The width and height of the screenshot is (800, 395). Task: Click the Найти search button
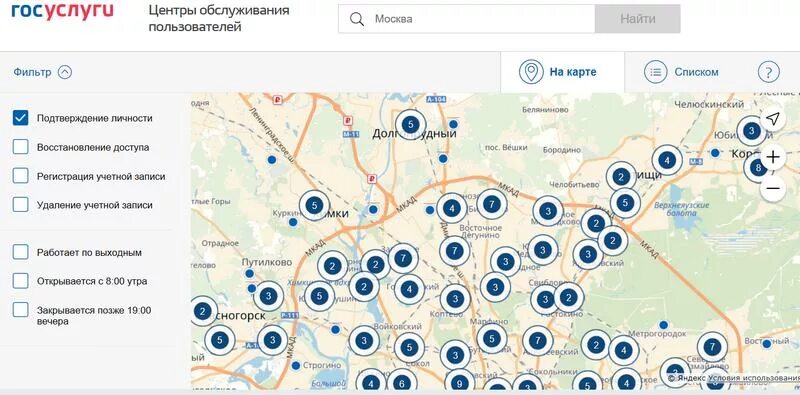[638, 19]
